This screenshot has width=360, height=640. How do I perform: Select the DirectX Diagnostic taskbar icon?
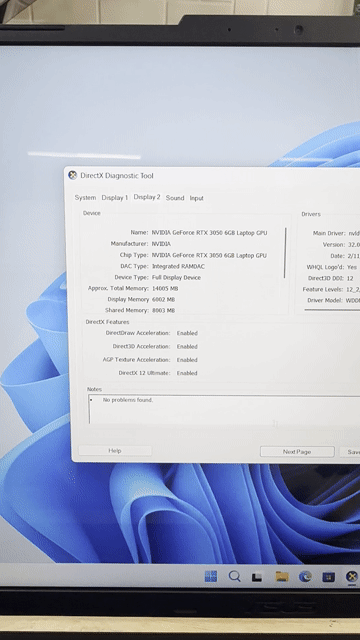[352, 577]
